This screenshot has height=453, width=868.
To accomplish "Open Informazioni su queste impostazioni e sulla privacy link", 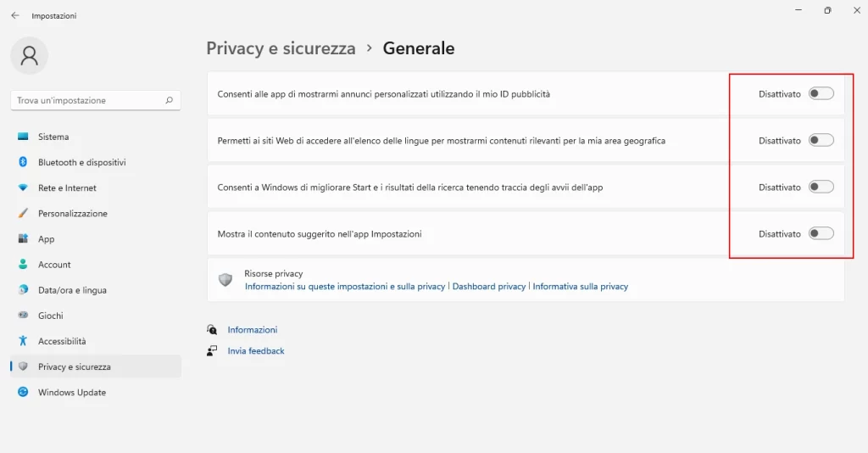I will point(345,287).
